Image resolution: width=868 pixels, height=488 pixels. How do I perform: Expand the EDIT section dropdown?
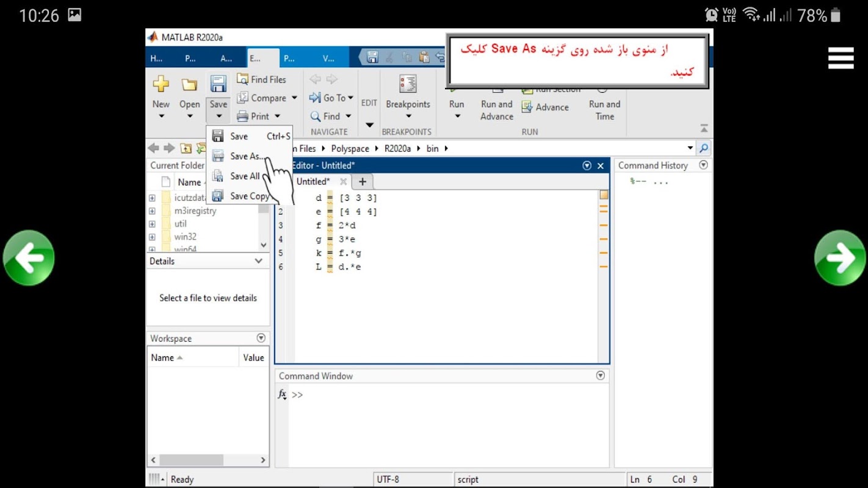(x=369, y=125)
